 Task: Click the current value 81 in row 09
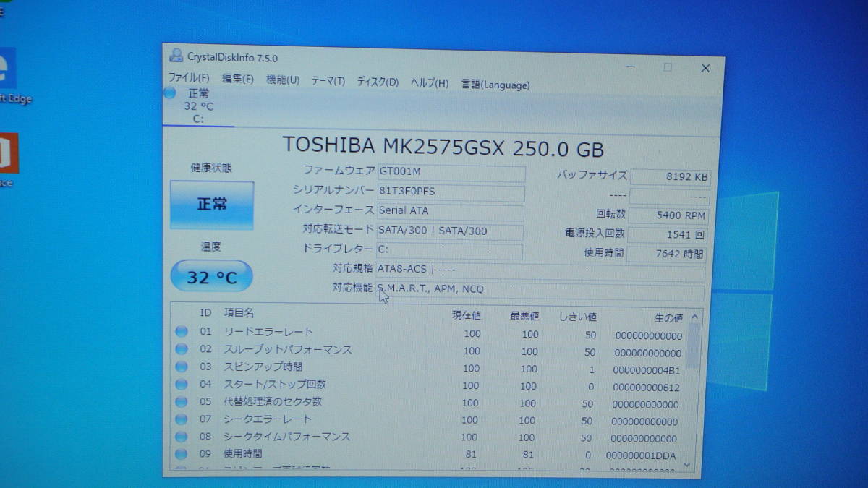471,455
